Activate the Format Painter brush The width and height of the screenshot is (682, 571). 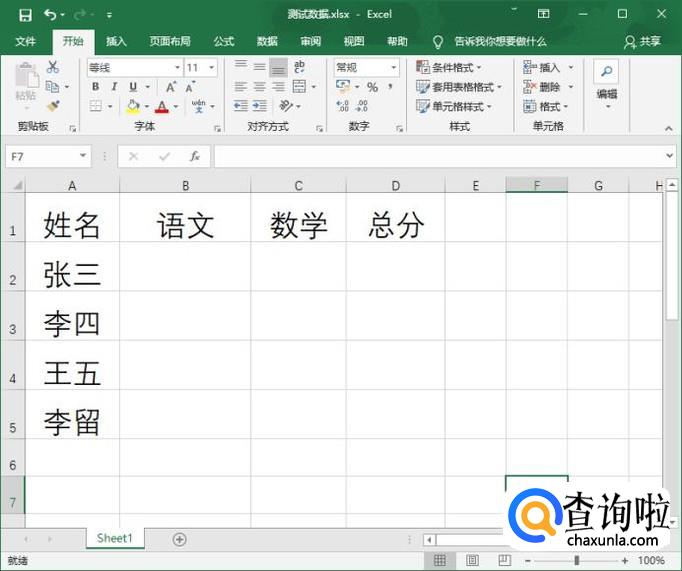[x=53, y=106]
